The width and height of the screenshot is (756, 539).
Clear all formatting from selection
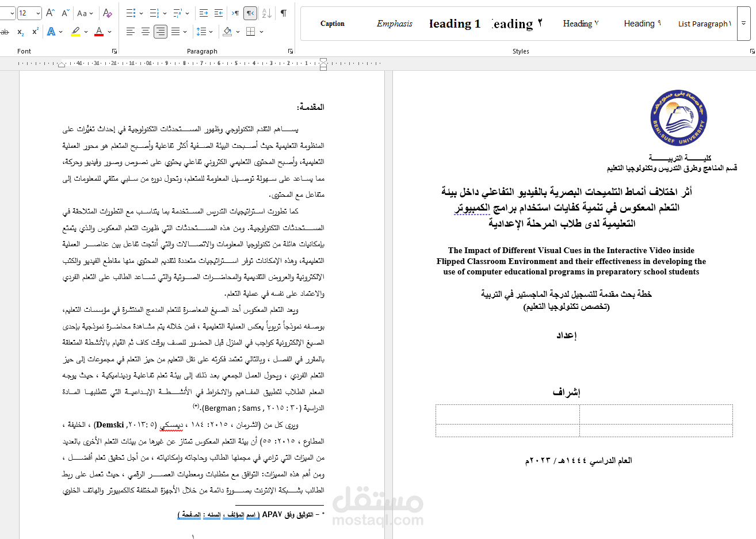point(107,13)
